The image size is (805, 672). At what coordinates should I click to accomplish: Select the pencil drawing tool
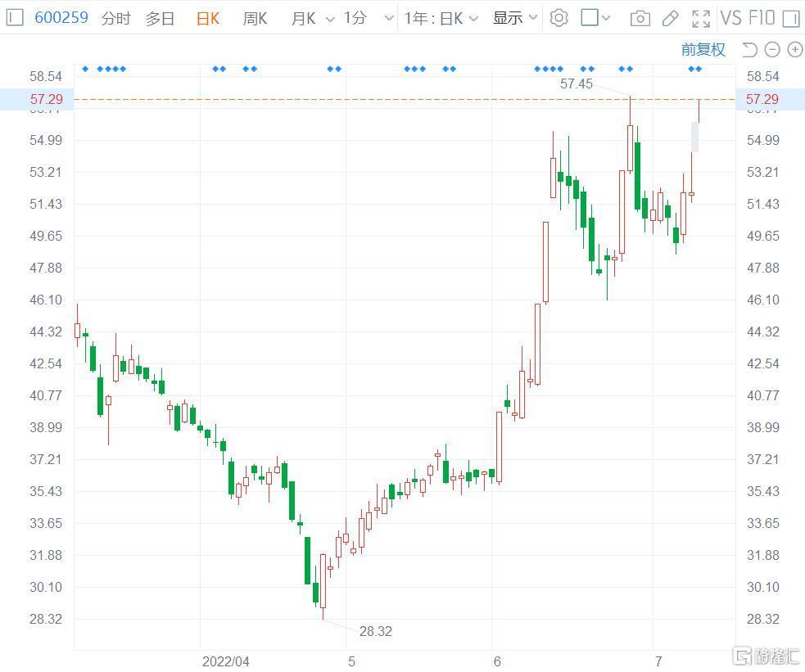pyautogui.click(x=670, y=19)
